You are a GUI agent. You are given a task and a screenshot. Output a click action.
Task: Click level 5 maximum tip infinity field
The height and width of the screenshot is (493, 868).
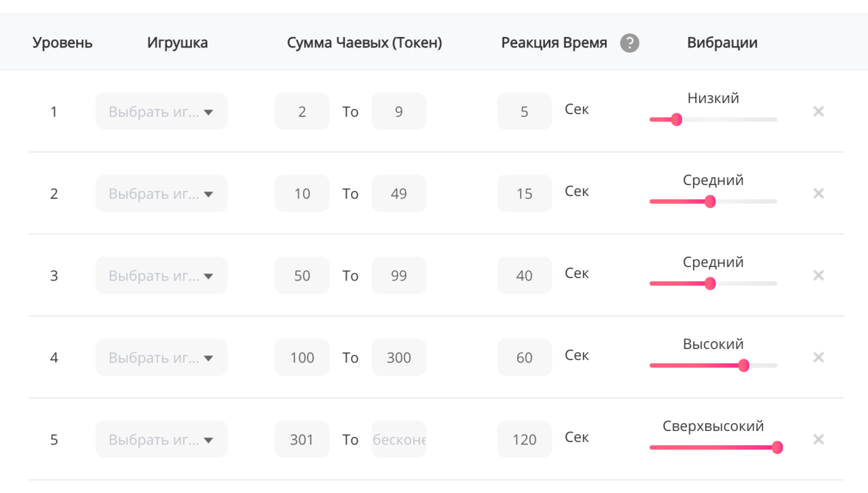pos(399,440)
